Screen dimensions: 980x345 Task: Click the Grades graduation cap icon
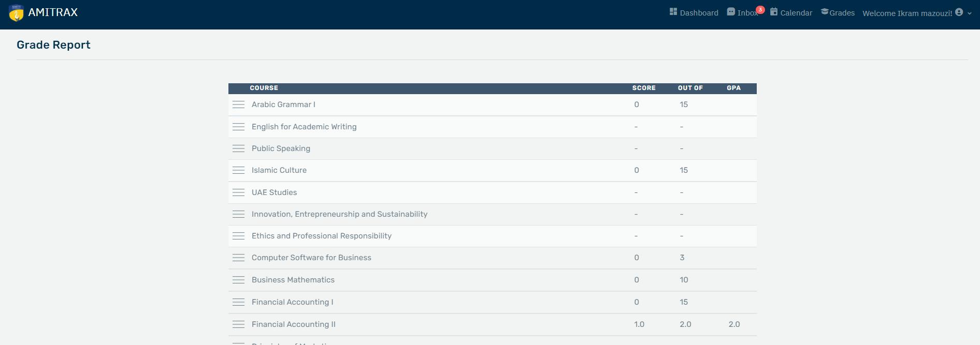tap(824, 11)
